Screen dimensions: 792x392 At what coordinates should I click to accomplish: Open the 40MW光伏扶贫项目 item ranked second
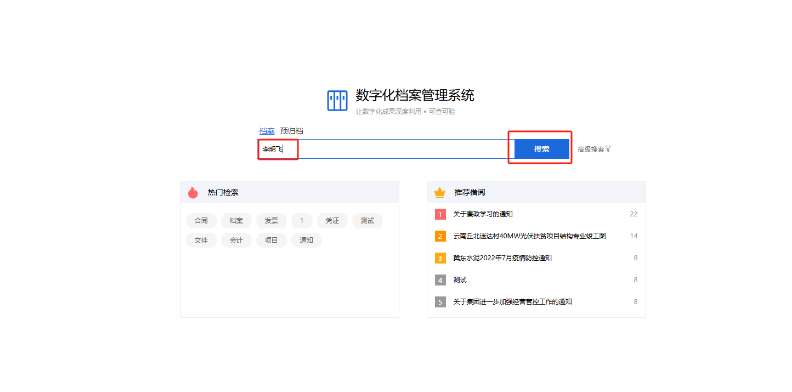coord(529,236)
